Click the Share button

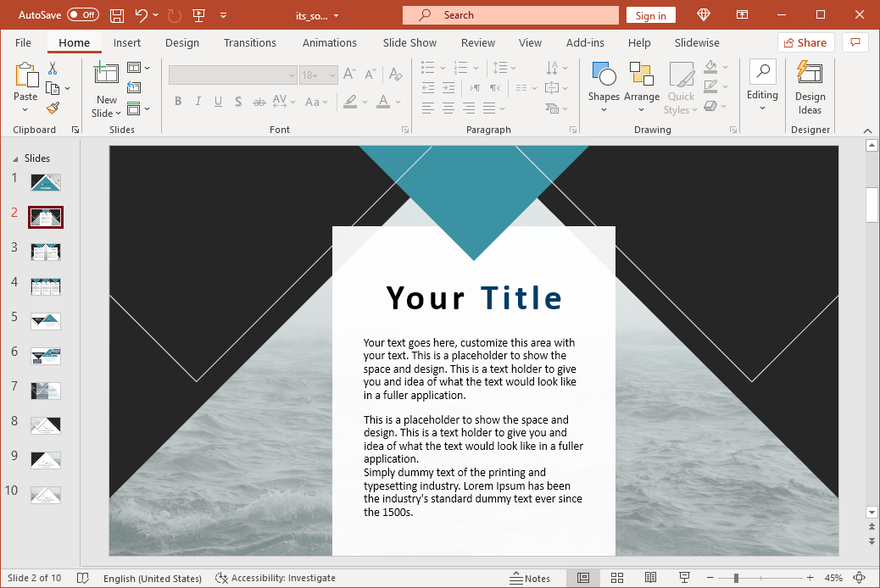pyautogui.click(x=805, y=42)
